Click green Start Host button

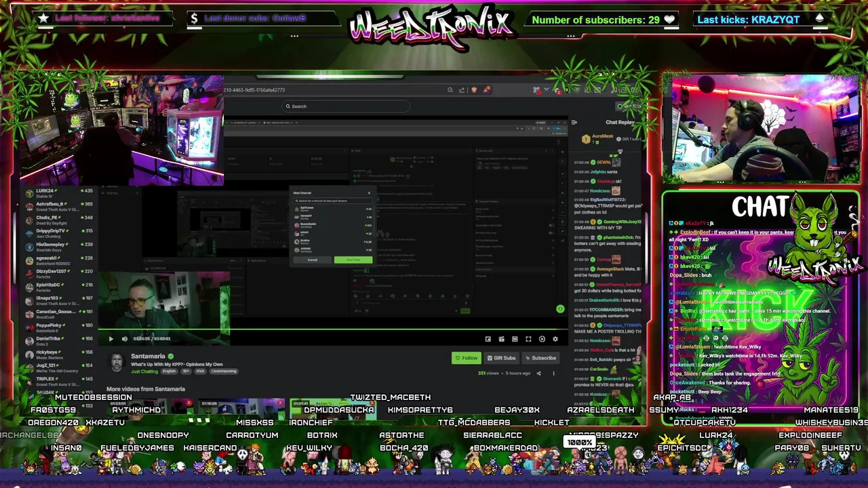point(353,260)
